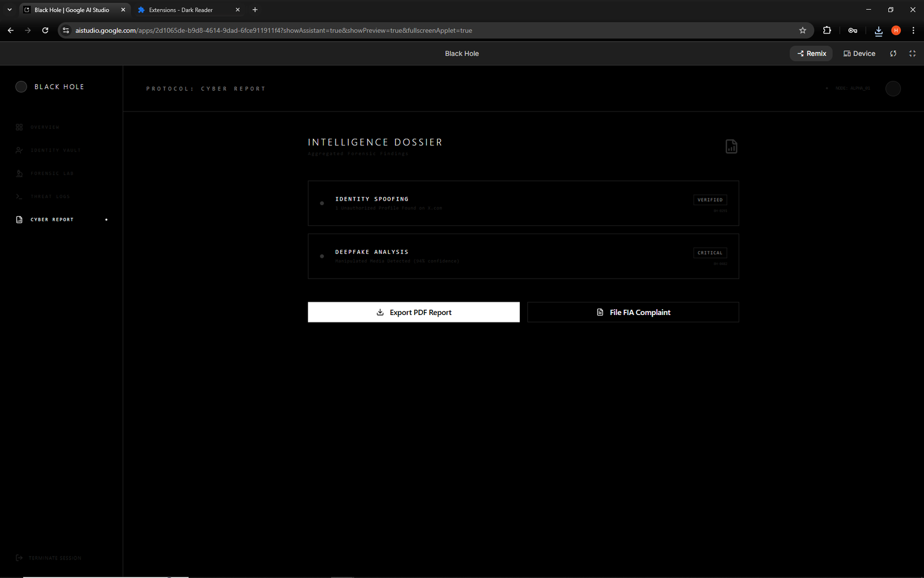Screen dimensions: 924x578
Task: Close the Black Hole browser tab
Action: (x=123, y=10)
